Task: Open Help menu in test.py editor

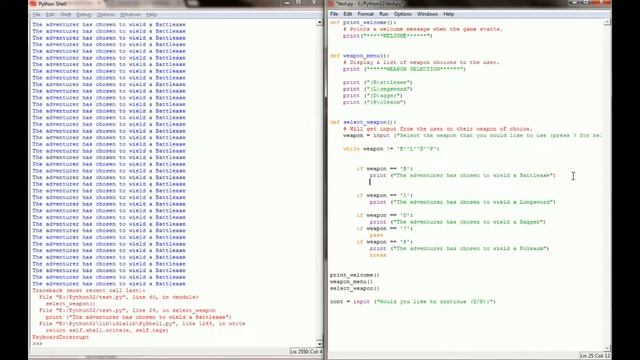Action: (449, 14)
